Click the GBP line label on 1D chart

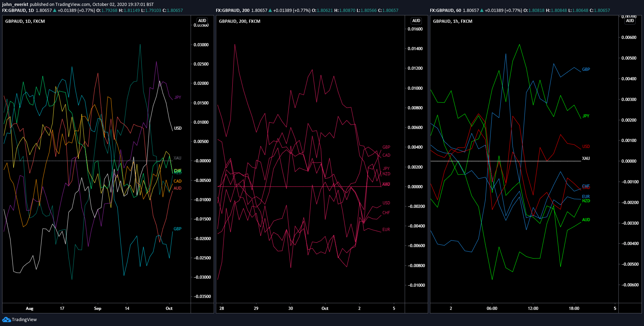(178, 229)
